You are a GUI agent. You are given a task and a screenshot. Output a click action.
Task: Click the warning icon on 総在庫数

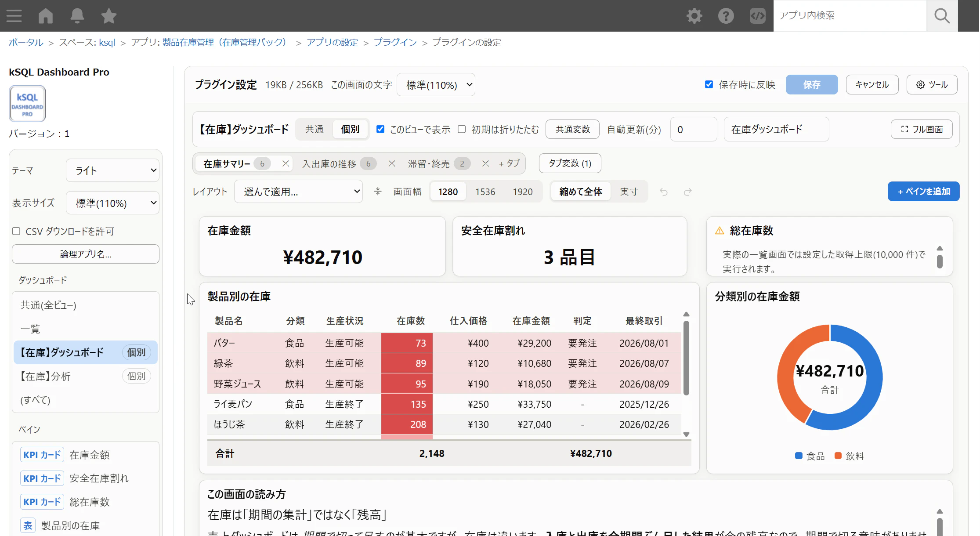(x=720, y=231)
